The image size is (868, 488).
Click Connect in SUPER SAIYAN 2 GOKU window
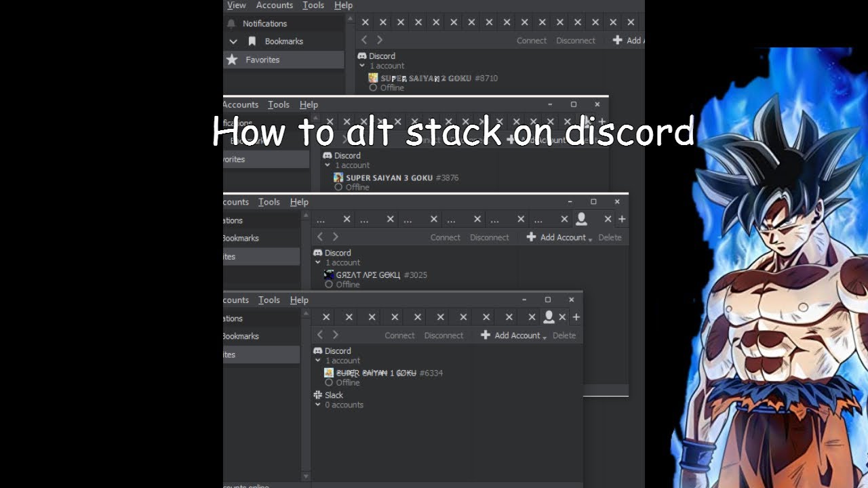(532, 41)
